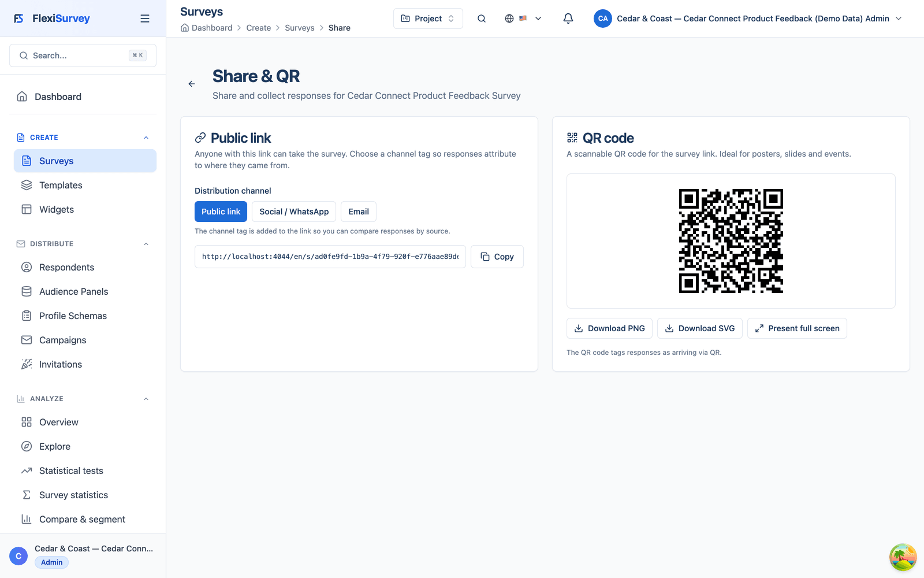Viewport: 924px width, 578px height.
Task: Click the globe language icon
Action: pos(509,18)
